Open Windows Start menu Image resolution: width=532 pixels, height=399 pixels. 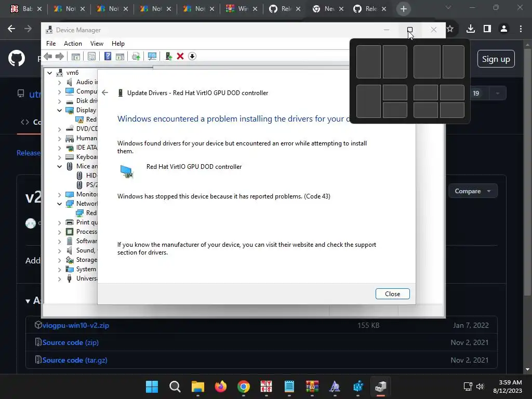pos(152,387)
